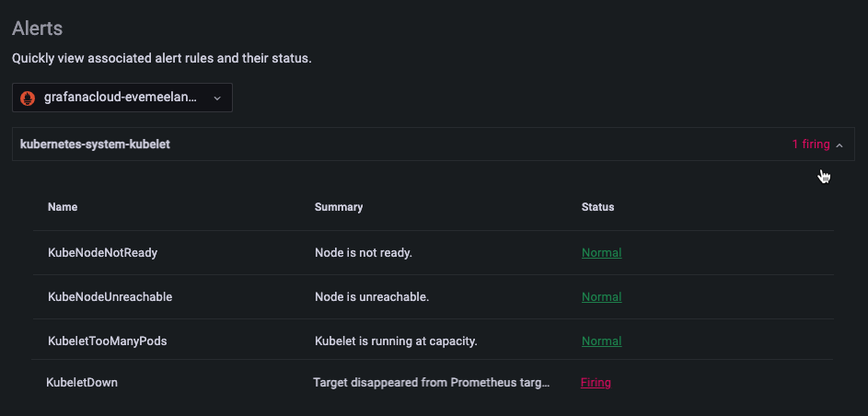Open the Firing status link for KubeletDown
868x416 pixels.
(596, 382)
